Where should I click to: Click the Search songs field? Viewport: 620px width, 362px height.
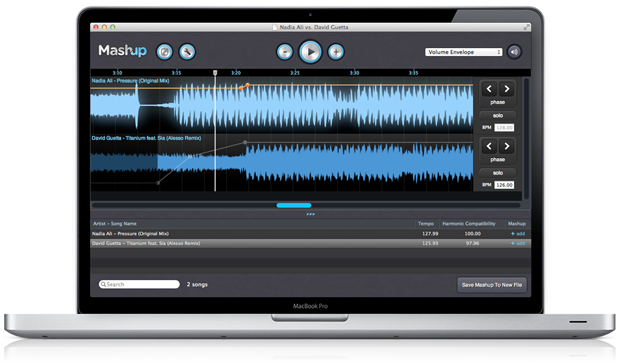pyautogui.click(x=139, y=284)
